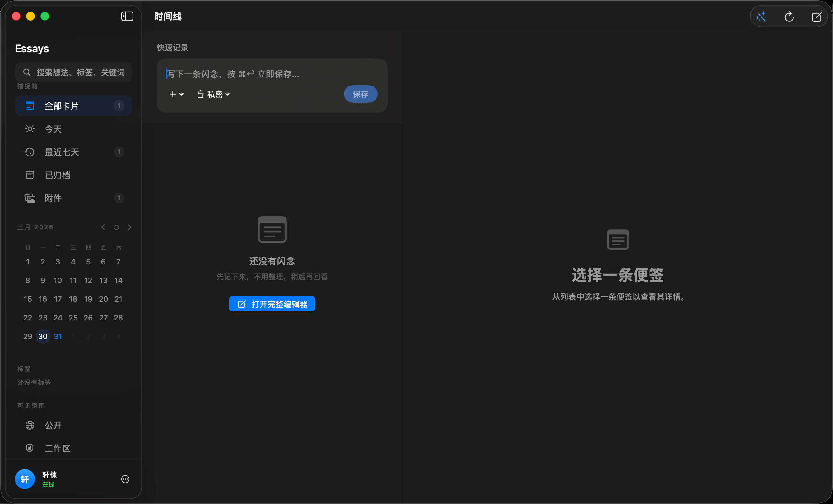
Task: Click the magic wand AI icon
Action: [x=761, y=16]
